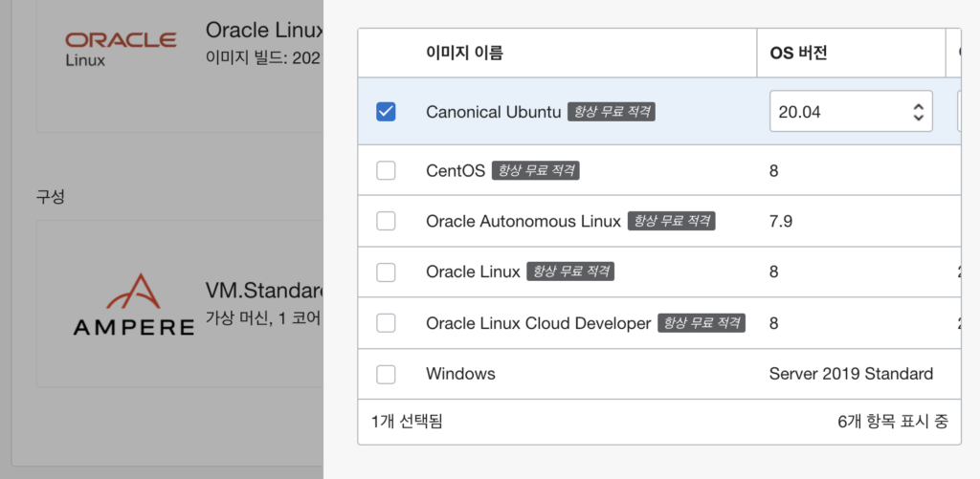Viewport: 980px width, 479px height.
Task: Click the CentOS image name
Action: [456, 170]
